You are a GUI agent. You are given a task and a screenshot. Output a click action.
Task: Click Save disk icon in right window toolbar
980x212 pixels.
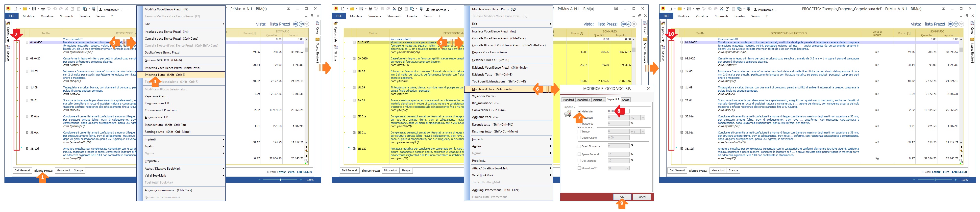688,9
